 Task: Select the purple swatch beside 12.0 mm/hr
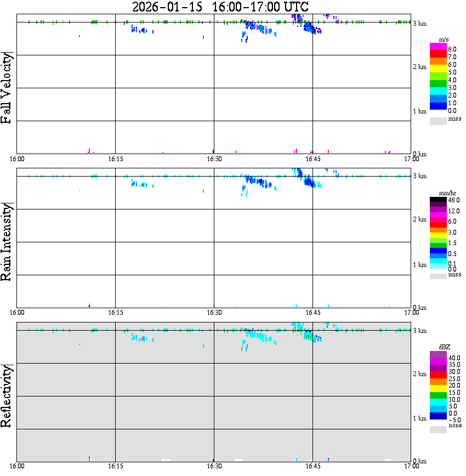438,209
